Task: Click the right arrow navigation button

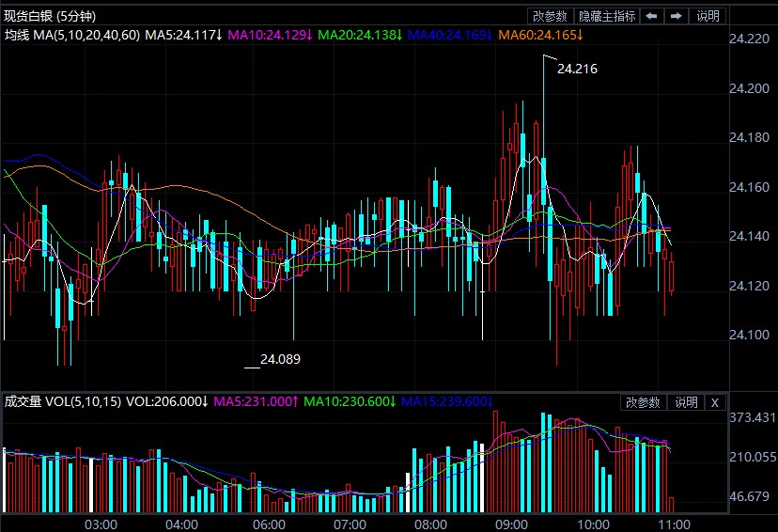Action: (676, 16)
